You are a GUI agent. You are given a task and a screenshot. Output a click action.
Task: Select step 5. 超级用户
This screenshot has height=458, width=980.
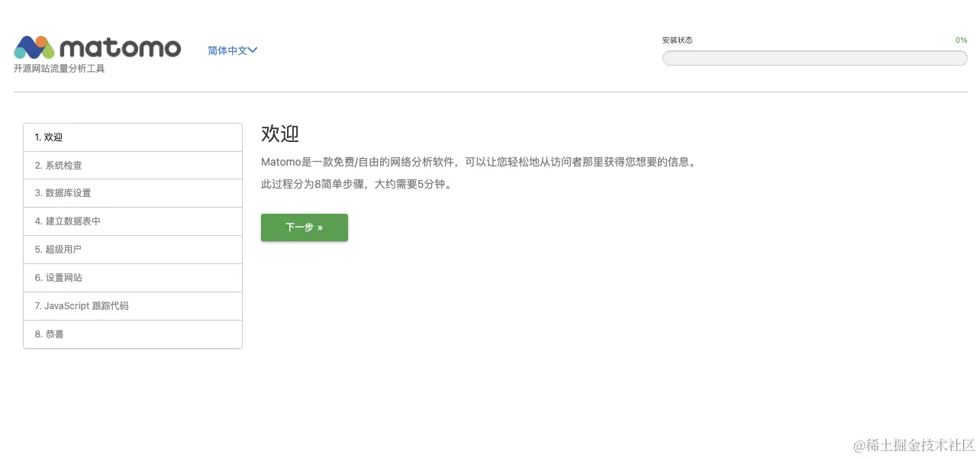click(x=133, y=250)
